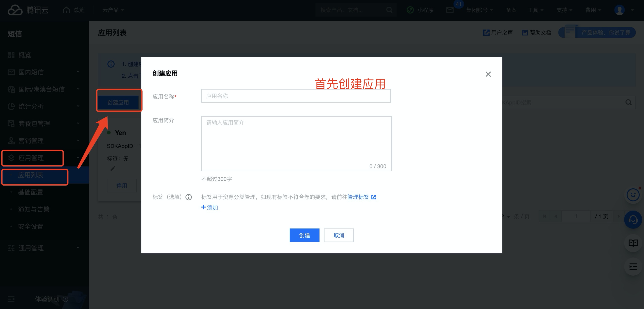Collapse the 应用管理 chevron
The width and height of the screenshot is (644, 309).
pos(78,158)
